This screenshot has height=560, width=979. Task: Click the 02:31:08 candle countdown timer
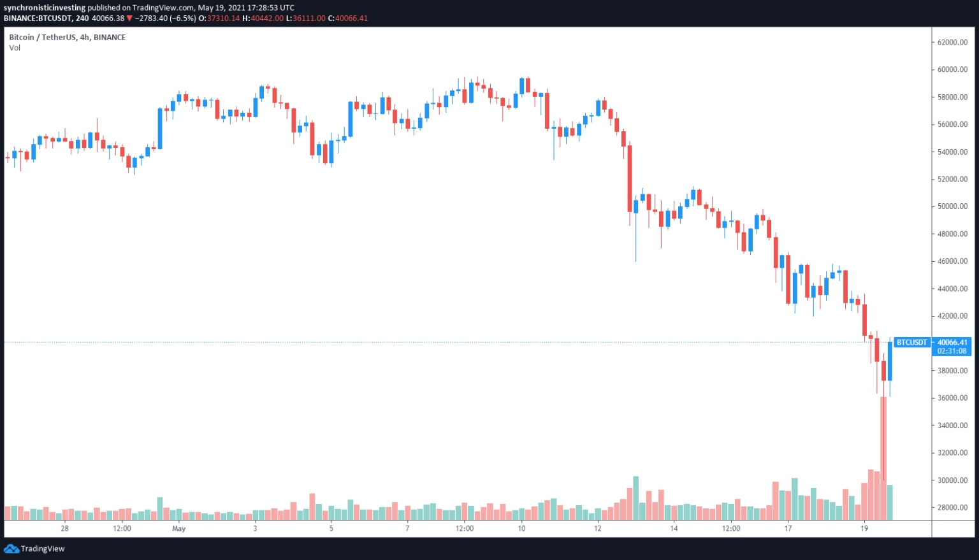pos(952,351)
